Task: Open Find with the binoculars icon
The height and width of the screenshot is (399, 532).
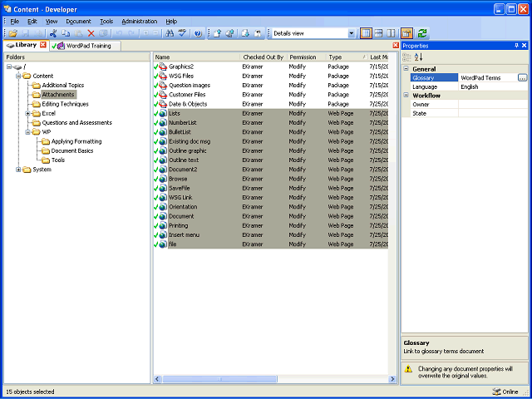Action: coord(170,33)
